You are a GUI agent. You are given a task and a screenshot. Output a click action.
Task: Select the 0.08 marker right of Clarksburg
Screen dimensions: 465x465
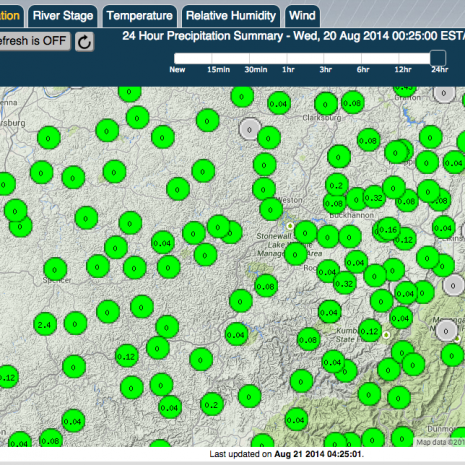point(352,103)
